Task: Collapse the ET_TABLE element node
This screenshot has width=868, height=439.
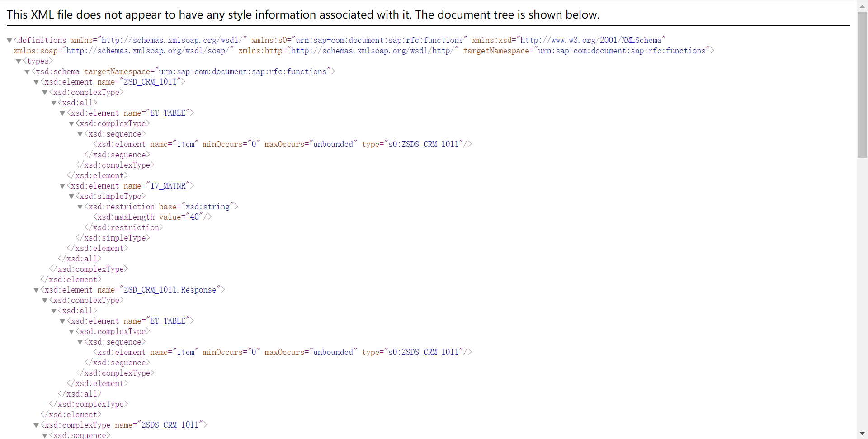Action: click(62, 113)
